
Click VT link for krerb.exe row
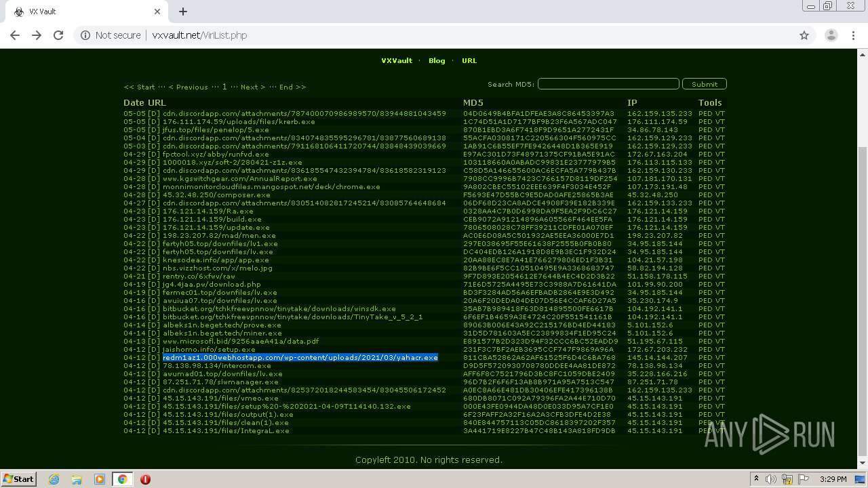[x=720, y=122]
